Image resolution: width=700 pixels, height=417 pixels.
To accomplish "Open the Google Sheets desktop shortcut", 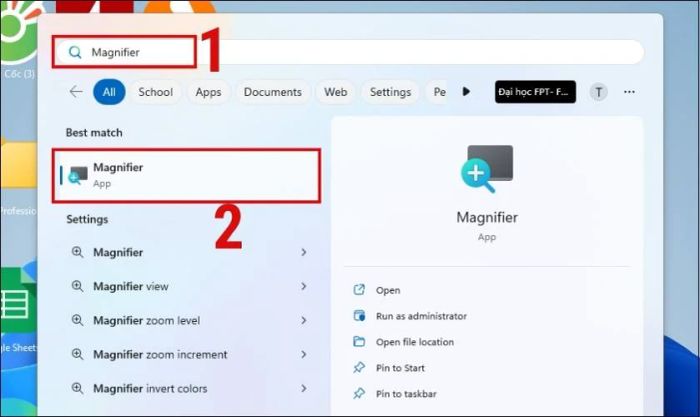I will 19,300.
